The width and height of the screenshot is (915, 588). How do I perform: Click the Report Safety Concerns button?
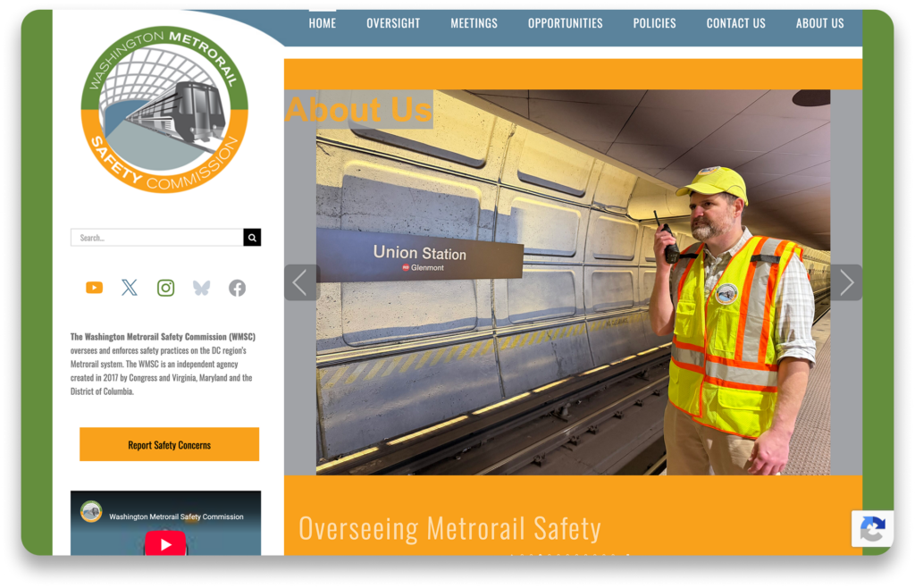tap(169, 444)
